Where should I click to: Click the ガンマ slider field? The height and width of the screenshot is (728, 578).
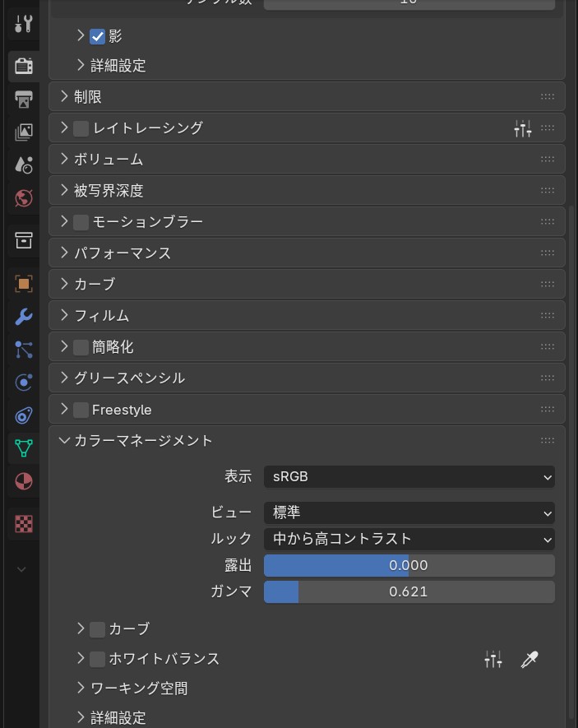[x=409, y=591]
